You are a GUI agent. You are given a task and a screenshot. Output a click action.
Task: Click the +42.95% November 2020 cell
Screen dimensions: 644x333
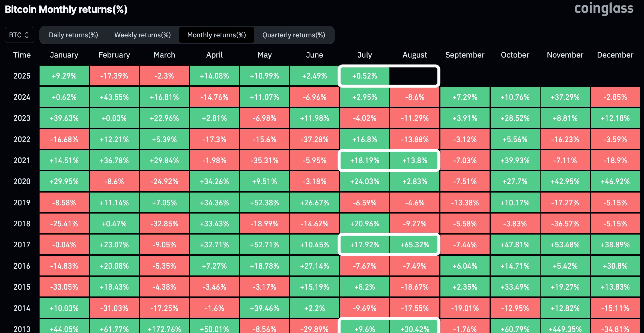click(x=565, y=181)
